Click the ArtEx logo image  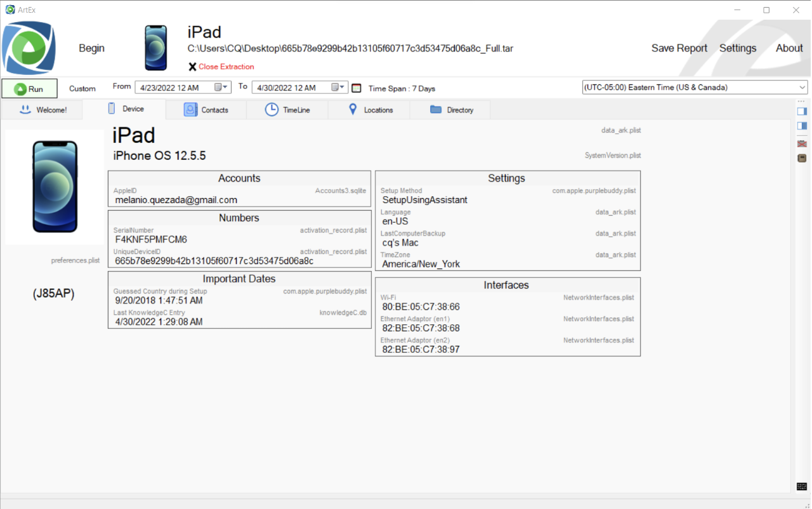(x=29, y=48)
